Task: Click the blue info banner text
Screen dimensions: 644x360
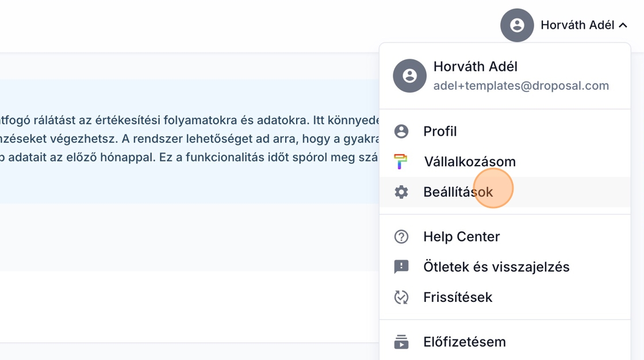Action: pos(190,139)
